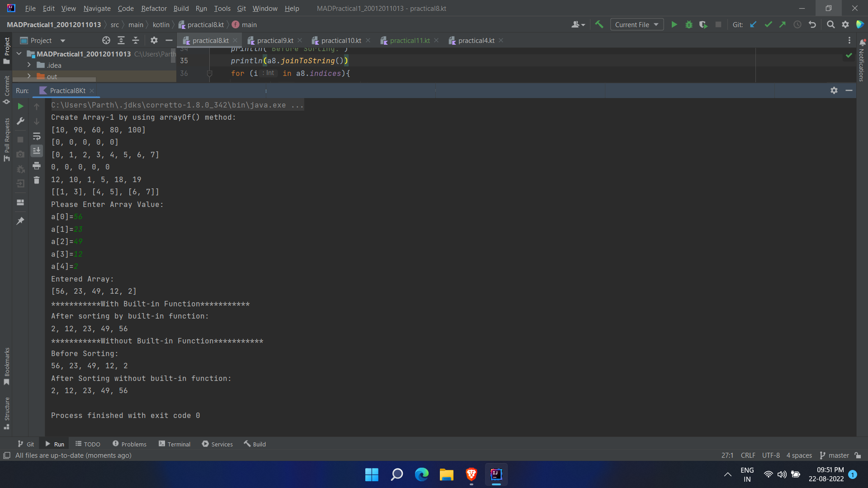868x488 pixels.
Task: Rerun program using green run icon
Action: click(20, 107)
